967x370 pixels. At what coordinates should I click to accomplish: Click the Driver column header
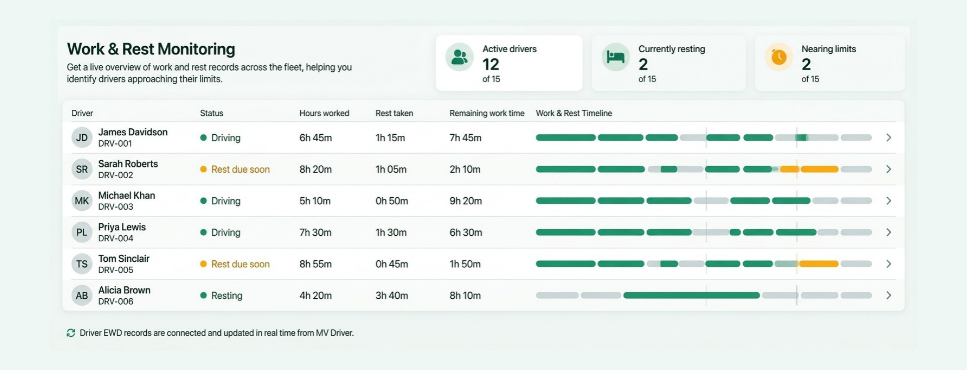point(83,113)
